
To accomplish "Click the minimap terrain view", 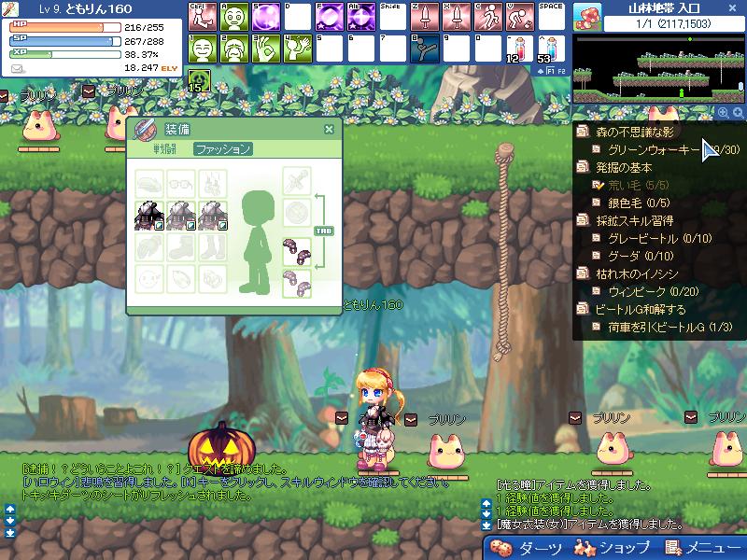I will point(658,68).
